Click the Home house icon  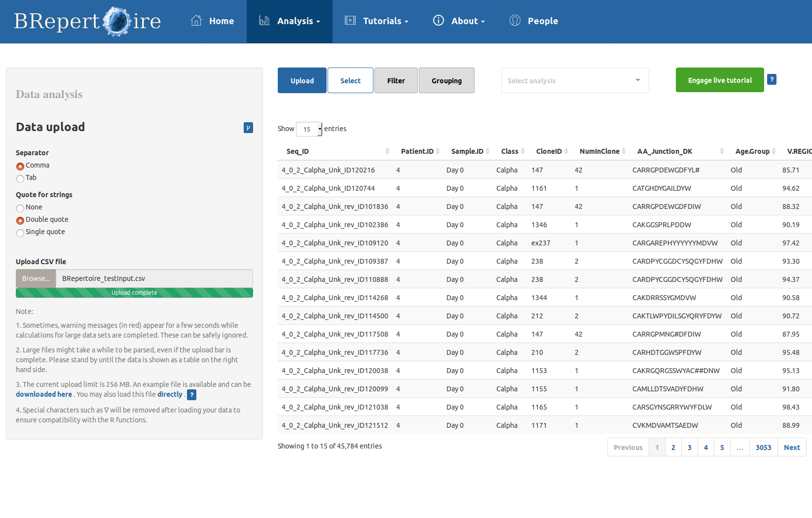coord(196,21)
